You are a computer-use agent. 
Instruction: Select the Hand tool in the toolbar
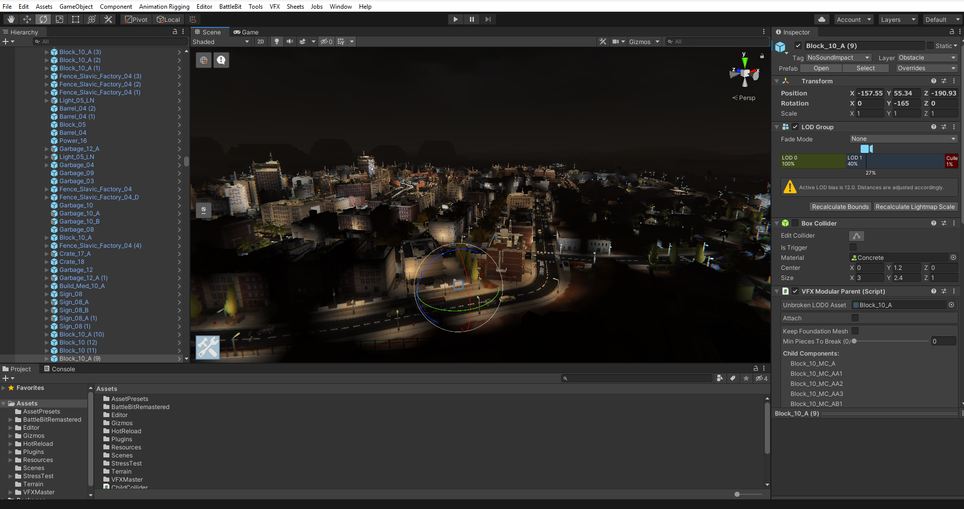[x=11, y=19]
